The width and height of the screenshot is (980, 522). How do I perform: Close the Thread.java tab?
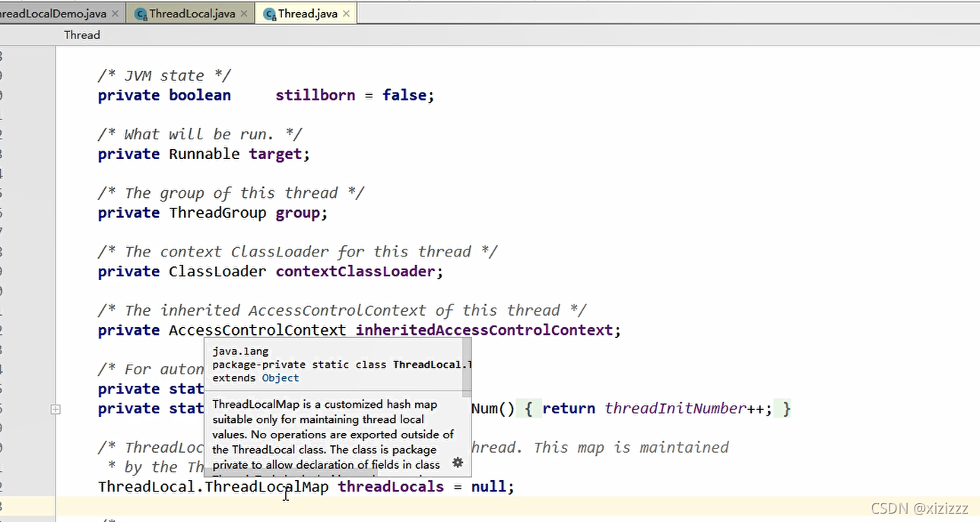[346, 14]
